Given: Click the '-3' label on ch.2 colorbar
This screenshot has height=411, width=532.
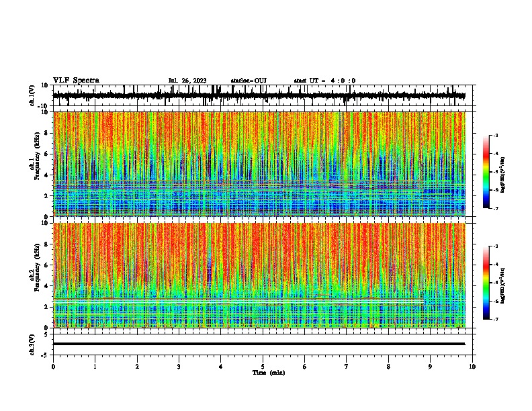Looking at the screenshot, I should point(496,246).
